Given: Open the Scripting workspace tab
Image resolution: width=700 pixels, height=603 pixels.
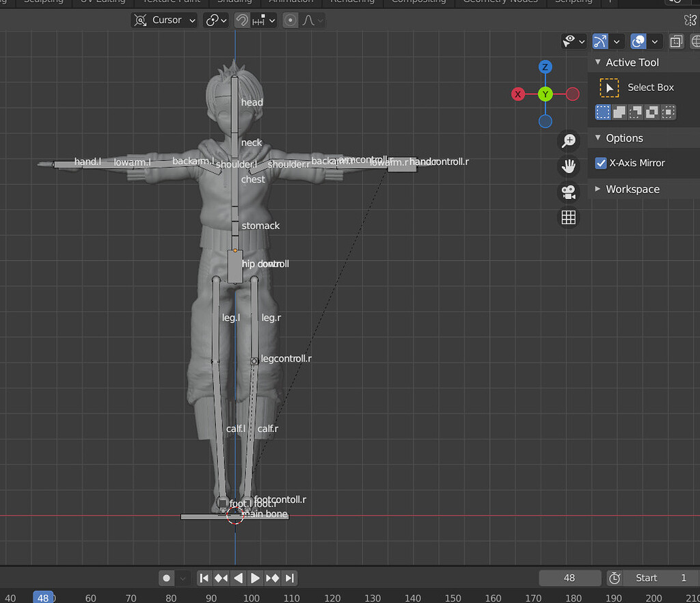Looking at the screenshot, I should click(574, 2).
